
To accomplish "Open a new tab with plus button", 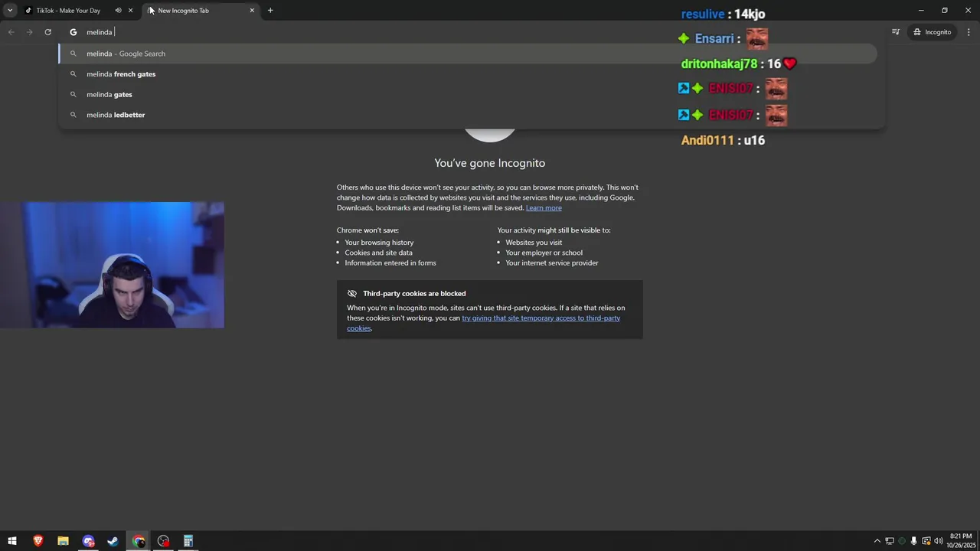I will point(270,11).
